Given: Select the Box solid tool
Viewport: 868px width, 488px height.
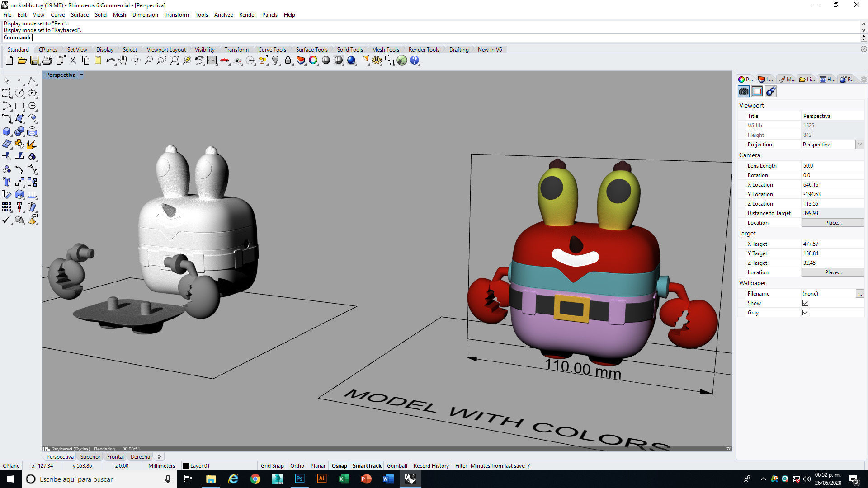Looking at the screenshot, I should 7,131.
